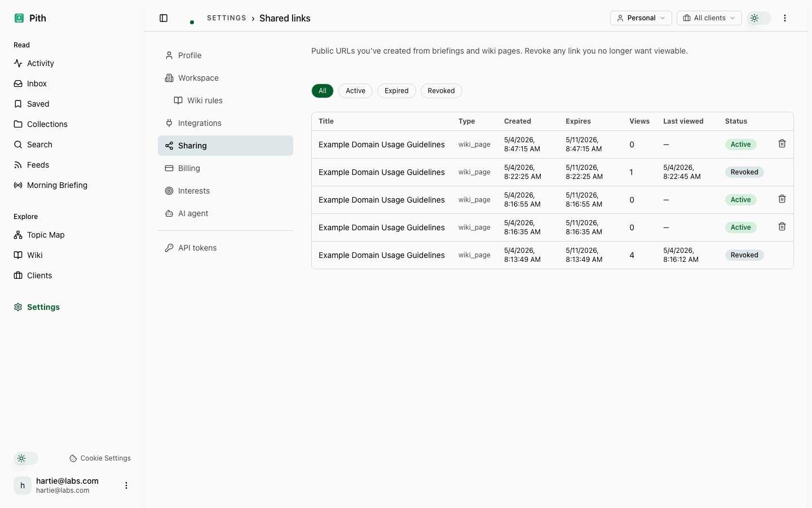Click the Workspace building icon
Screen dimensions: 812x508
click(x=169, y=78)
